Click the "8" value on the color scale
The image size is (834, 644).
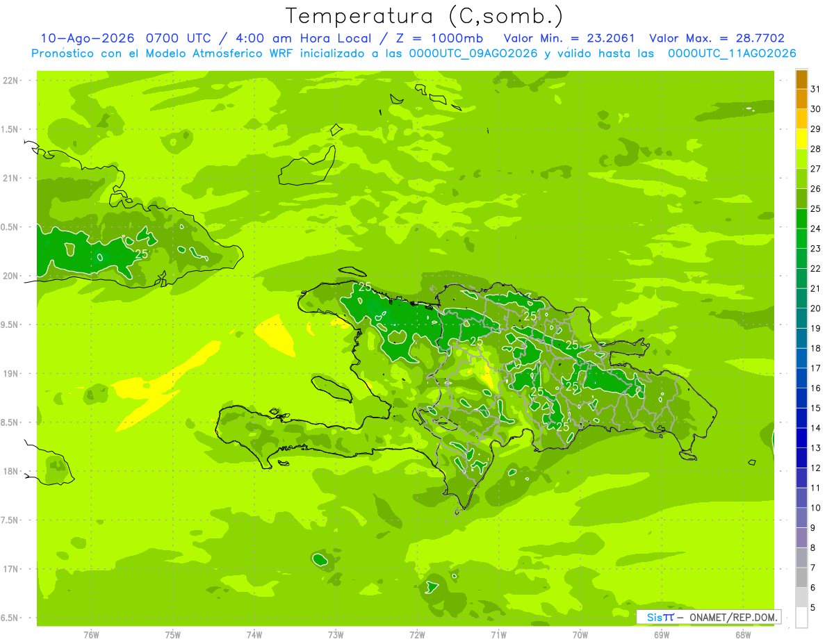point(813,548)
